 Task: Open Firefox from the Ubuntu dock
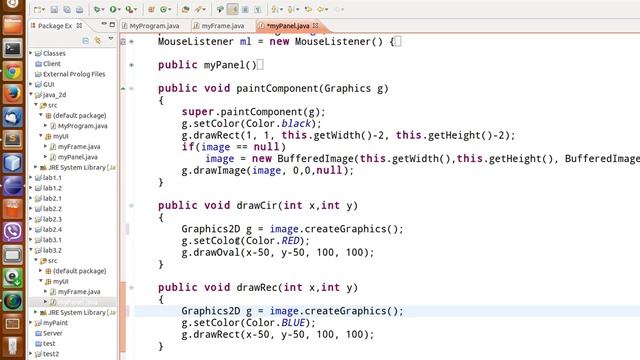[x=13, y=94]
